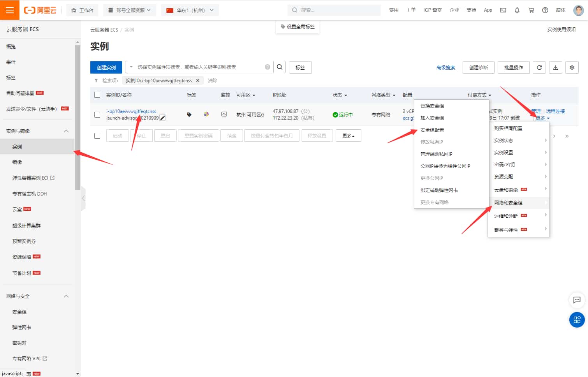588x377 pixels.
Task: Select 安全组配置 from the context menu
Action: [432, 129]
